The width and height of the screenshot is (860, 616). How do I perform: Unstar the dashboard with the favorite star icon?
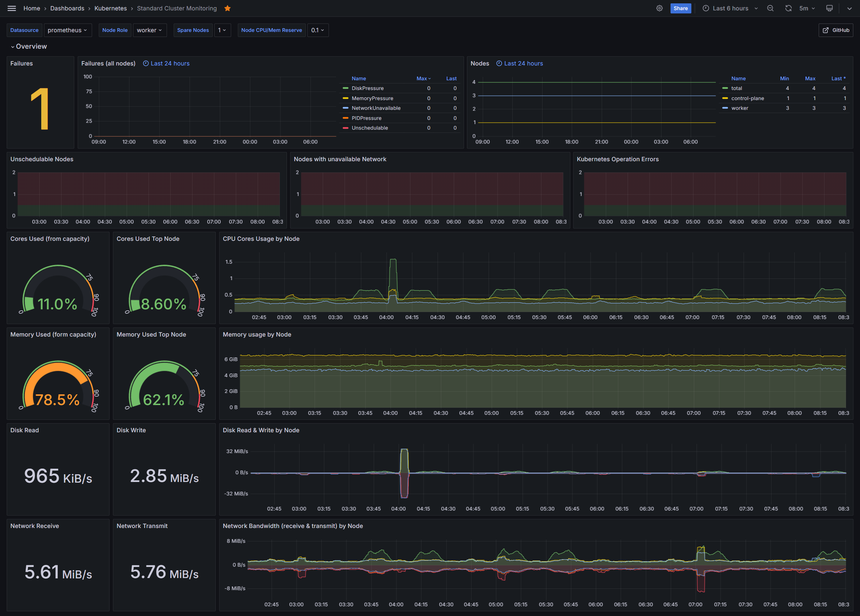click(227, 8)
